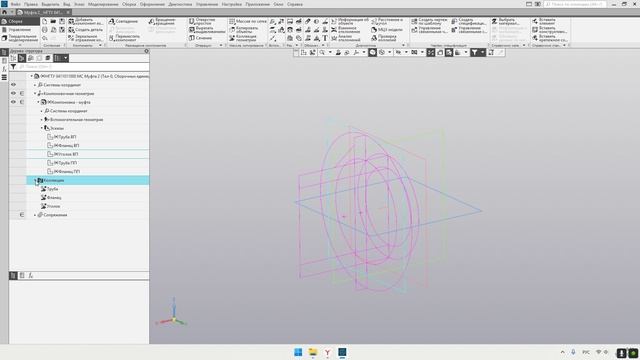Select Твердотельное моделирование toolbar set
This screenshot has width=640, height=360.
[x=20, y=38]
